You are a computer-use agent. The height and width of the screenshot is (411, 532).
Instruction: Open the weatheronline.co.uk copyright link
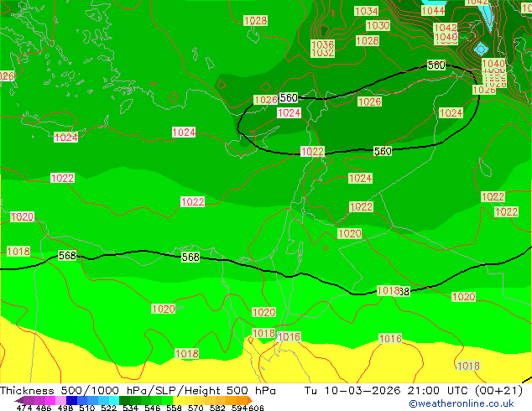[x=462, y=403]
